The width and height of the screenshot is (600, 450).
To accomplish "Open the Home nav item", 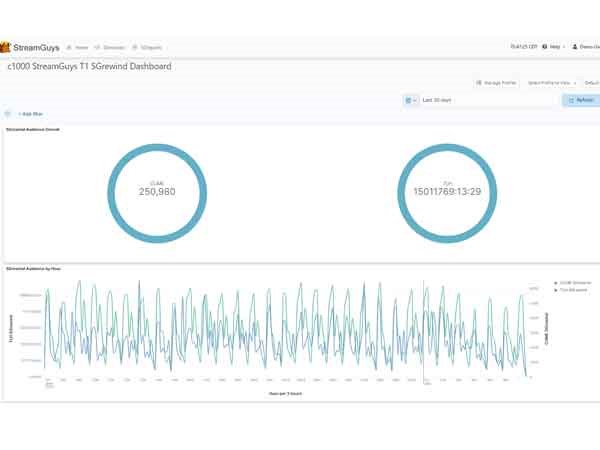I will pyautogui.click(x=78, y=47).
